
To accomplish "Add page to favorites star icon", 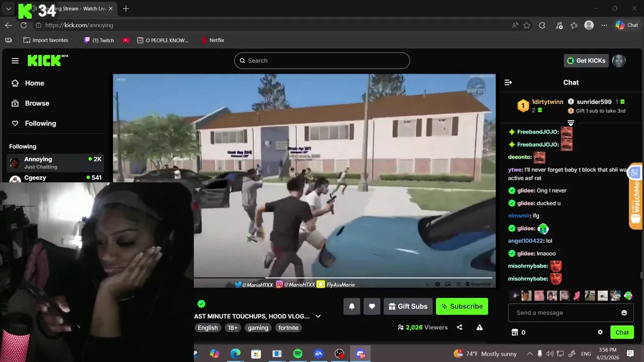I will [x=527, y=25].
